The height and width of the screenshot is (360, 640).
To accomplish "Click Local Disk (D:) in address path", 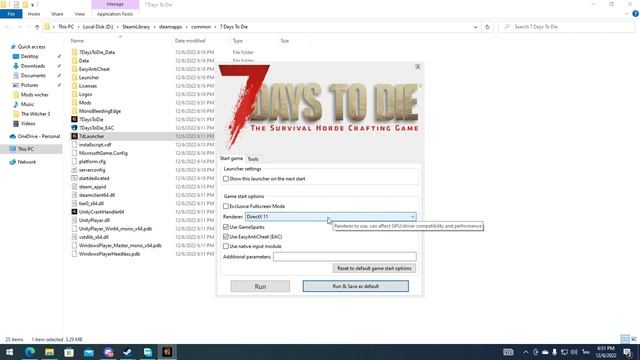I will 98,27.
